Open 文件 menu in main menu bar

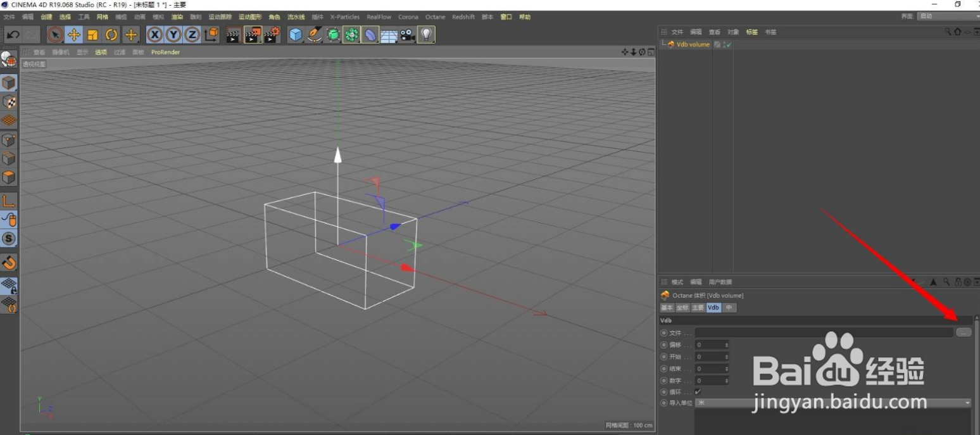[9, 17]
